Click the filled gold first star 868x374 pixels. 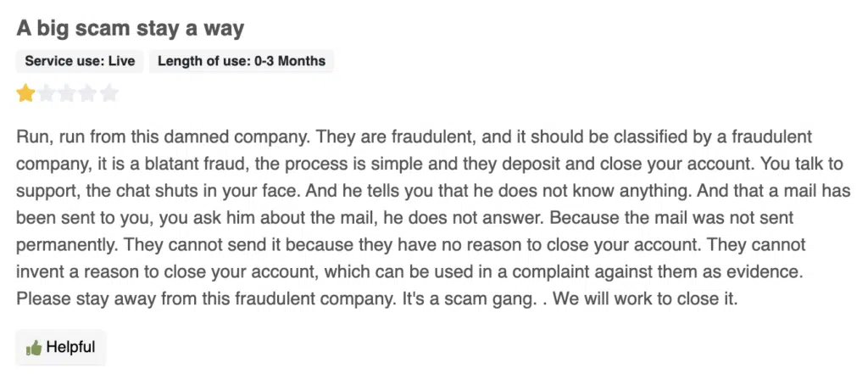(x=25, y=93)
